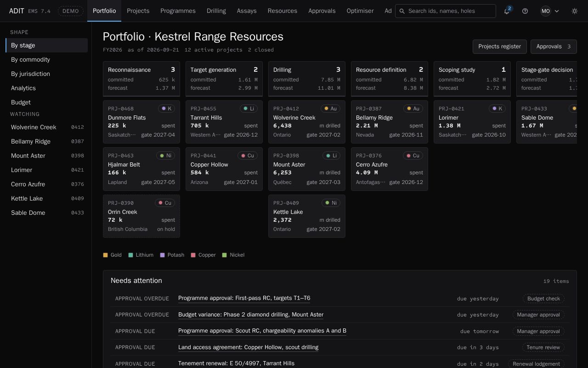Open Budget variance Phase 2 diamond drilling link
Image resolution: width=588 pixels, height=368 pixels.
251,315
